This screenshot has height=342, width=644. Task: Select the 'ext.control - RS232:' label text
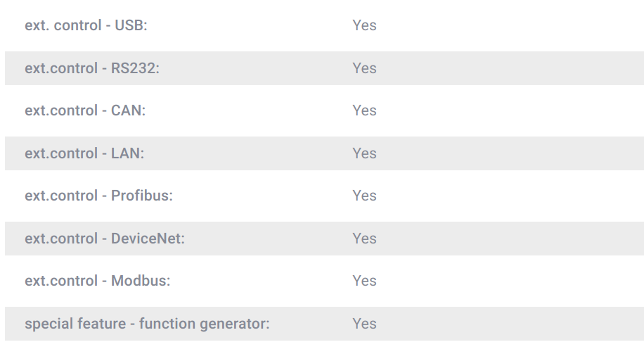pyautogui.click(x=92, y=68)
